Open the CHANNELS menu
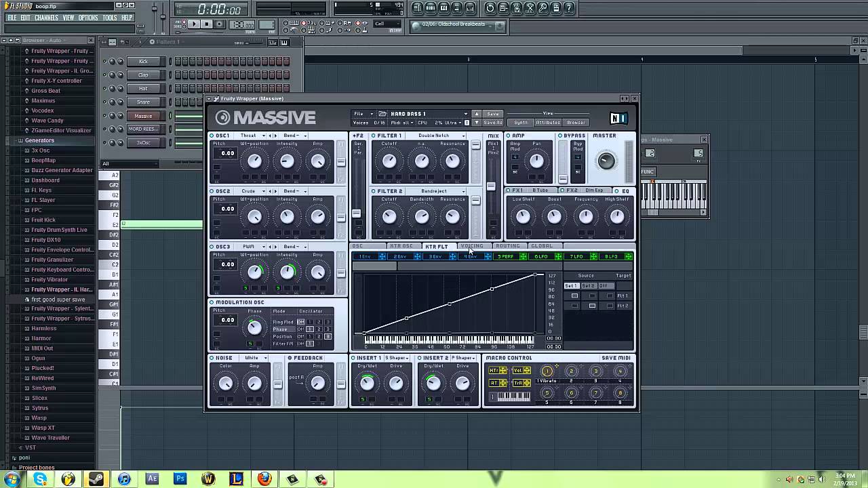This screenshot has height=488, width=868. pos(46,18)
